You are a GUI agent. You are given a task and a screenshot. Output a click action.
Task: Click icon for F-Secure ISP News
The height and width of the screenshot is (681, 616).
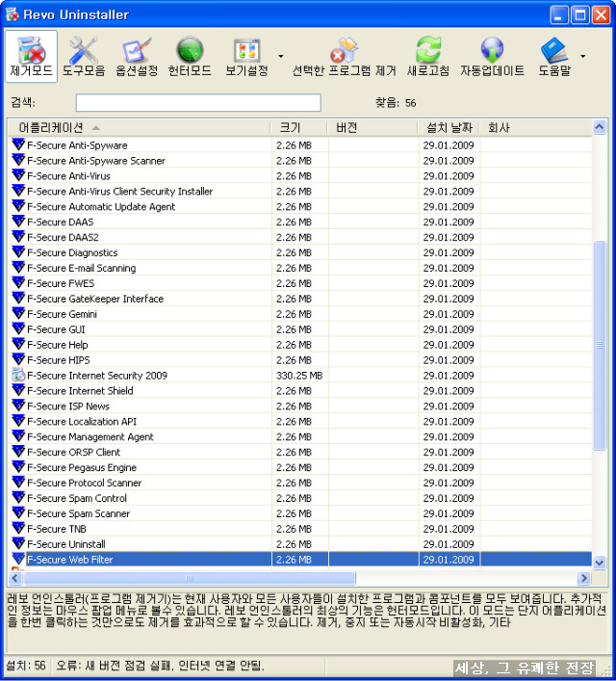(18, 406)
